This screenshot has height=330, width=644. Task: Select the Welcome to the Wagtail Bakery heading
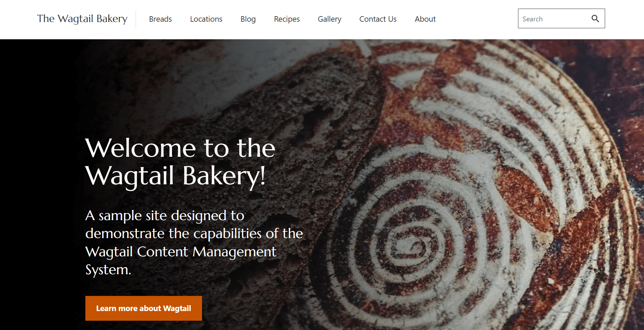[x=180, y=162]
